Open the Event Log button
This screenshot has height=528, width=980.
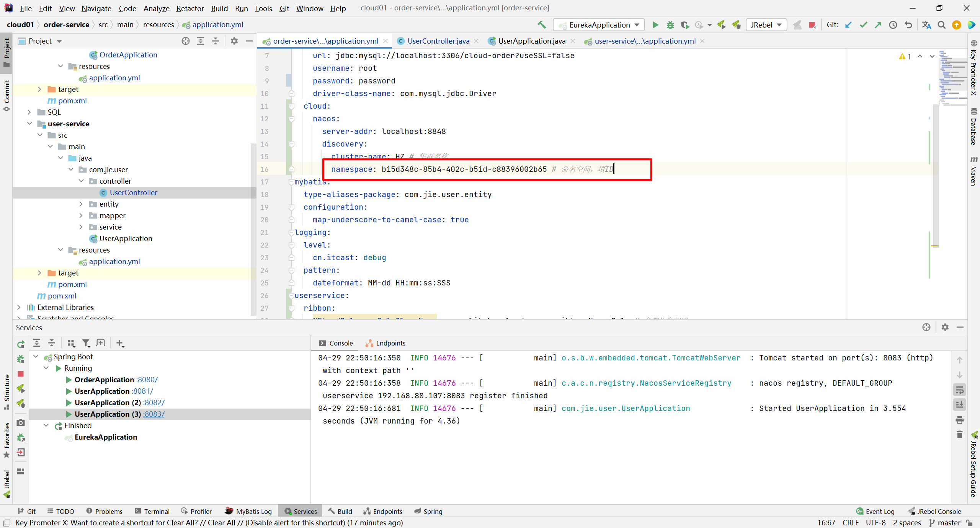(x=875, y=511)
